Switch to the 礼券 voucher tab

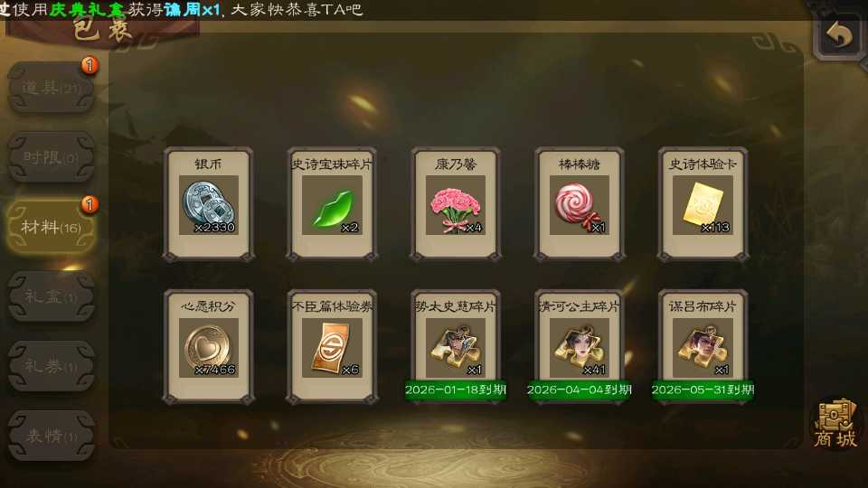51,366
